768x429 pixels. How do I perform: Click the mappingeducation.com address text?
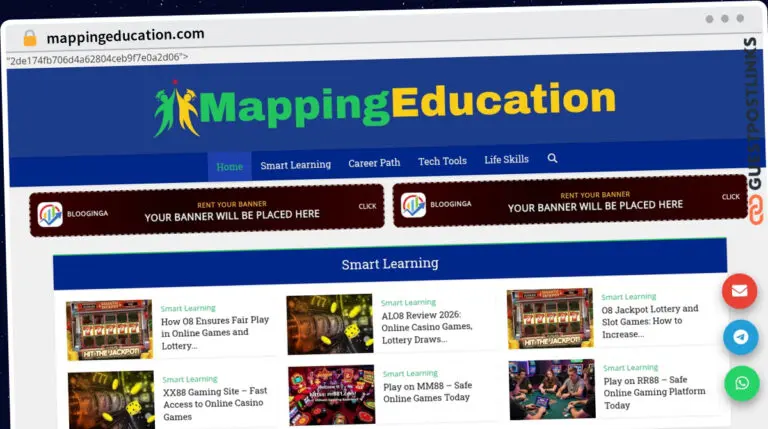[125, 35]
